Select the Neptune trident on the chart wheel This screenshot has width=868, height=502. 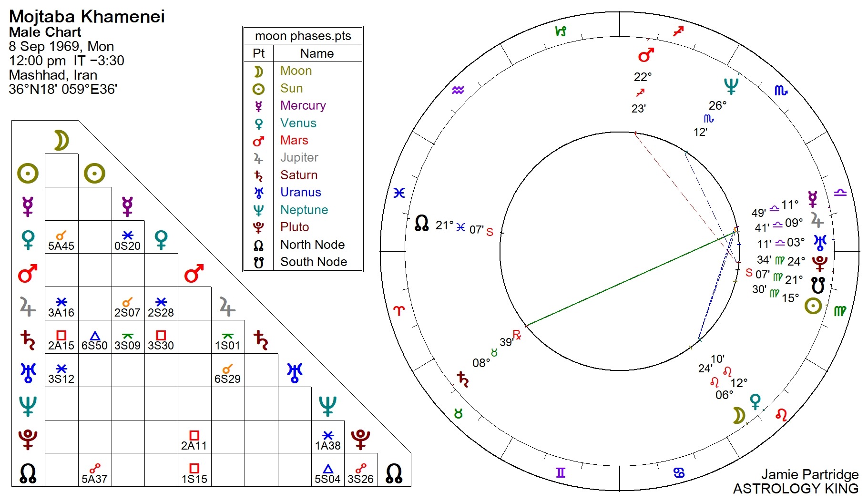point(731,86)
